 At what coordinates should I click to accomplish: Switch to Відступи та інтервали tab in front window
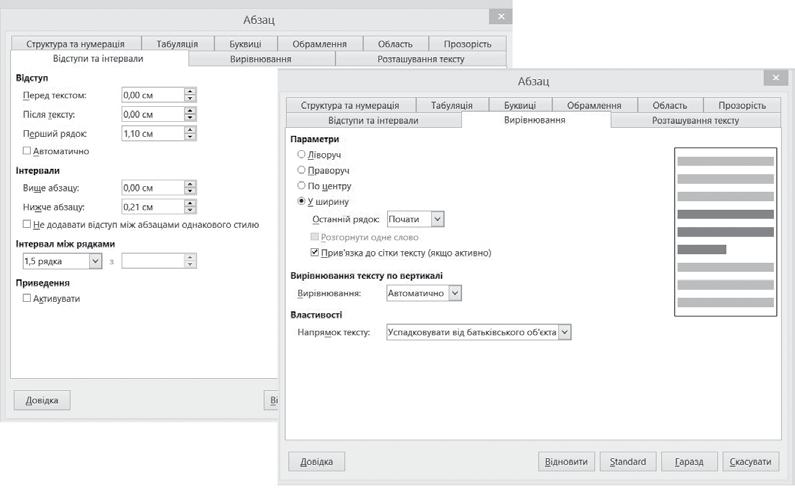(x=374, y=121)
